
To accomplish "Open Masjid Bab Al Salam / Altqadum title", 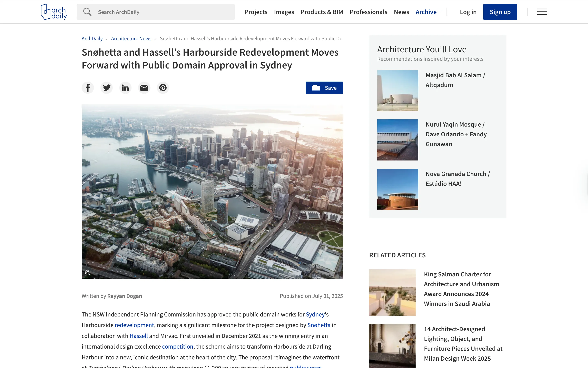I will pyautogui.click(x=455, y=80).
